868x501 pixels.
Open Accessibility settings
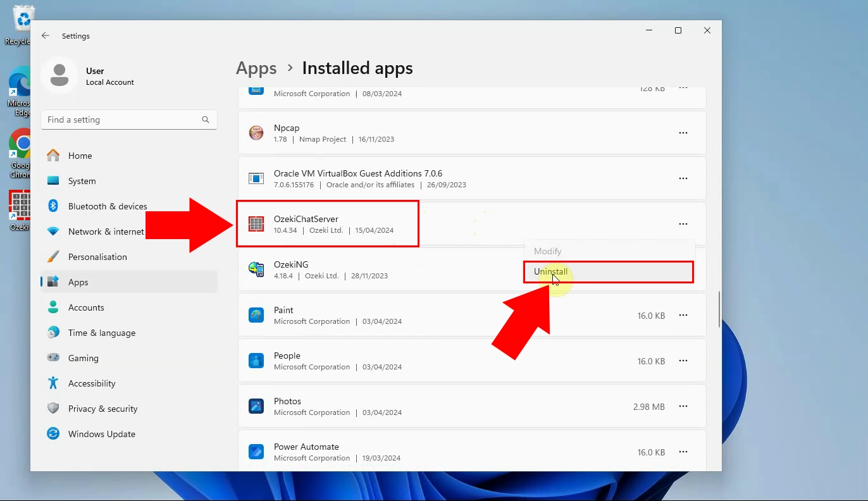coord(129,383)
